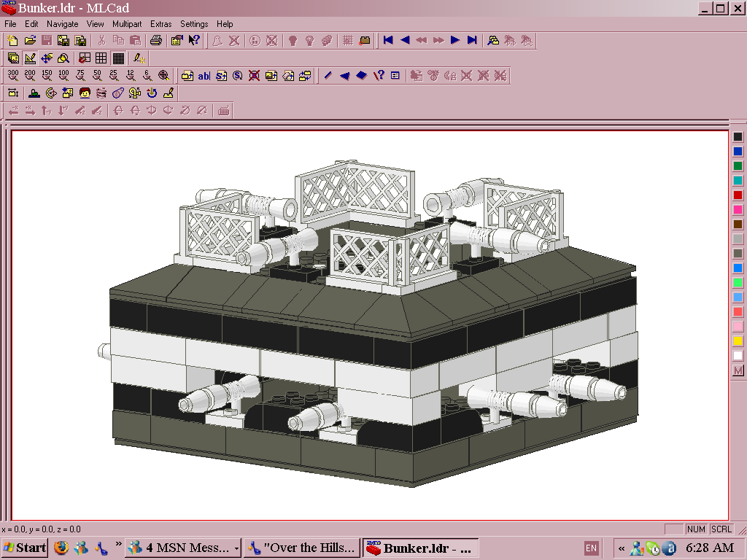747x560 pixels.
Task: Enable medium grid snapping
Action: point(101,58)
